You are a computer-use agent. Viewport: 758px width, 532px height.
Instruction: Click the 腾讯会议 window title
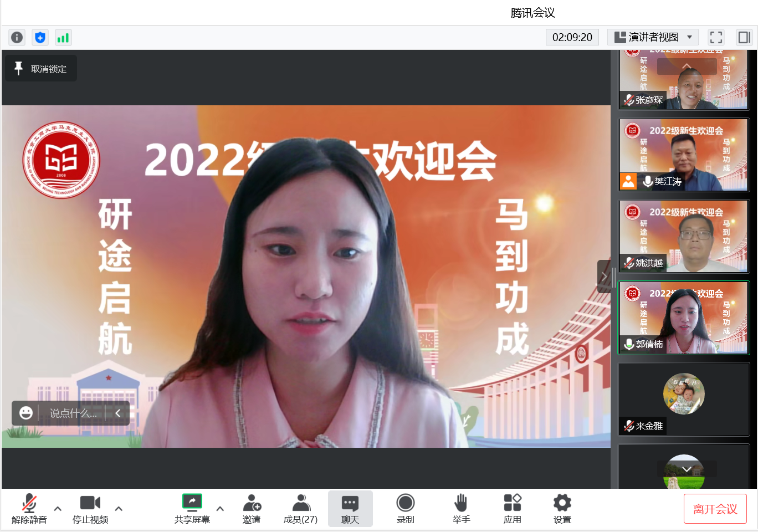click(532, 13)
